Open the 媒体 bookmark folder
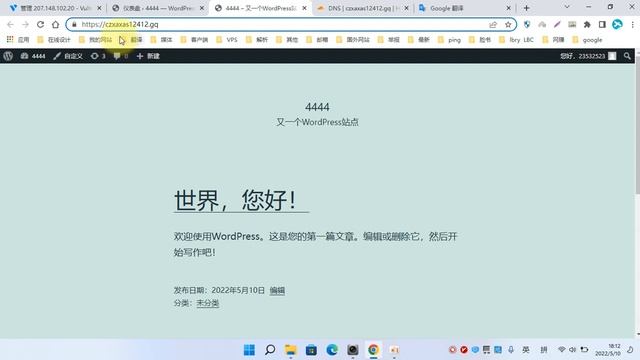This screenshot has width=640, height=360. point(162,40)
